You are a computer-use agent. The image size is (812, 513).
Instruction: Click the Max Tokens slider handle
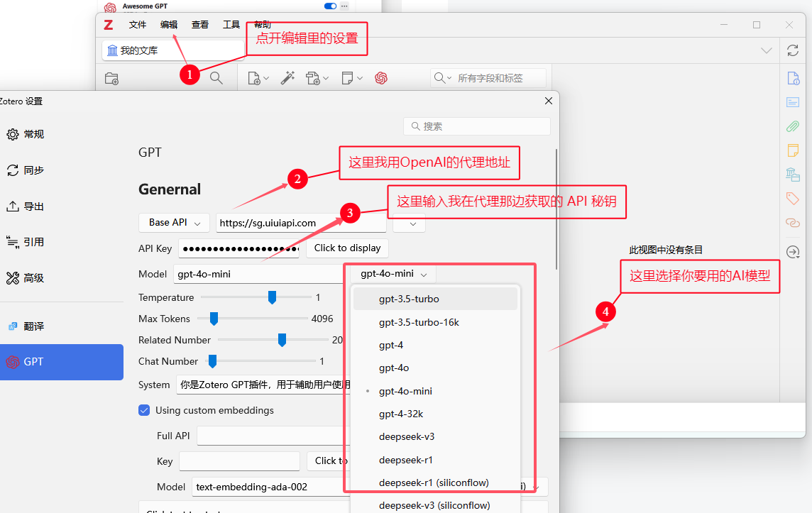click(x=214, y=319)
